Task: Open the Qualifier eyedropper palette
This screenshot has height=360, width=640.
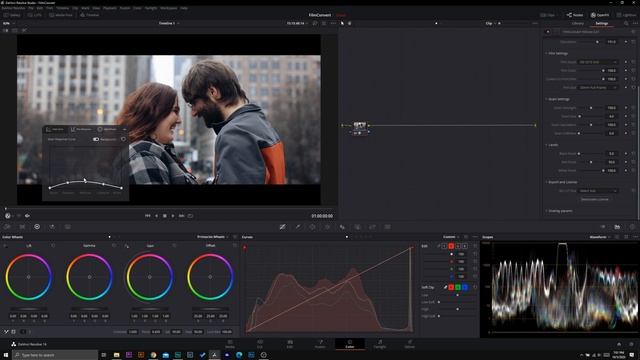Action: tap(298, 227)
